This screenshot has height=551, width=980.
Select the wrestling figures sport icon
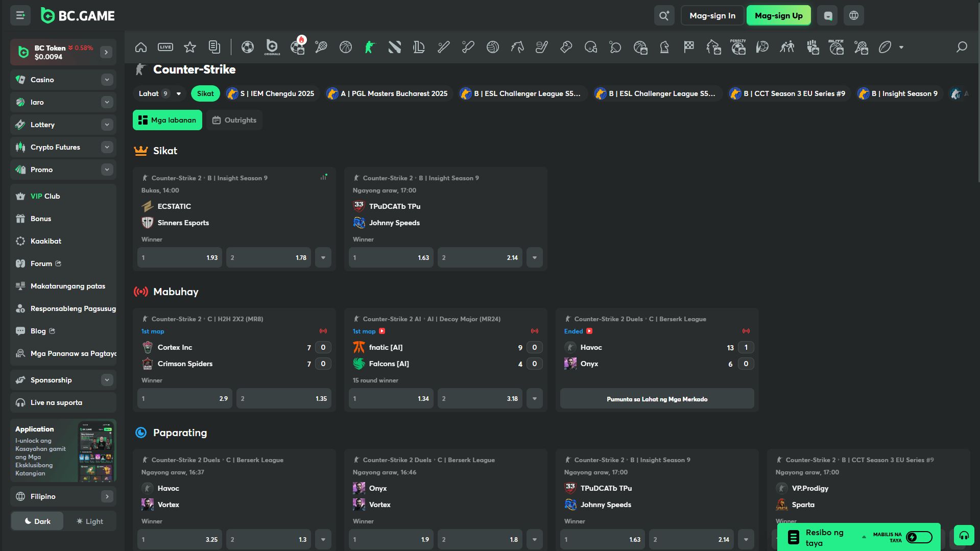(787, 47)
